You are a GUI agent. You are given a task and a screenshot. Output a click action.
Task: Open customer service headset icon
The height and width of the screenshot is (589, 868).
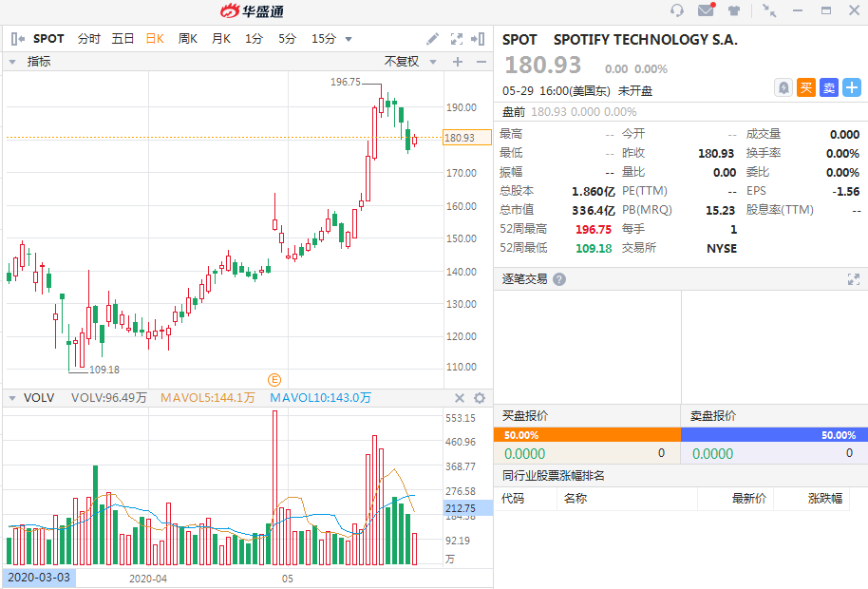point(676,10)
